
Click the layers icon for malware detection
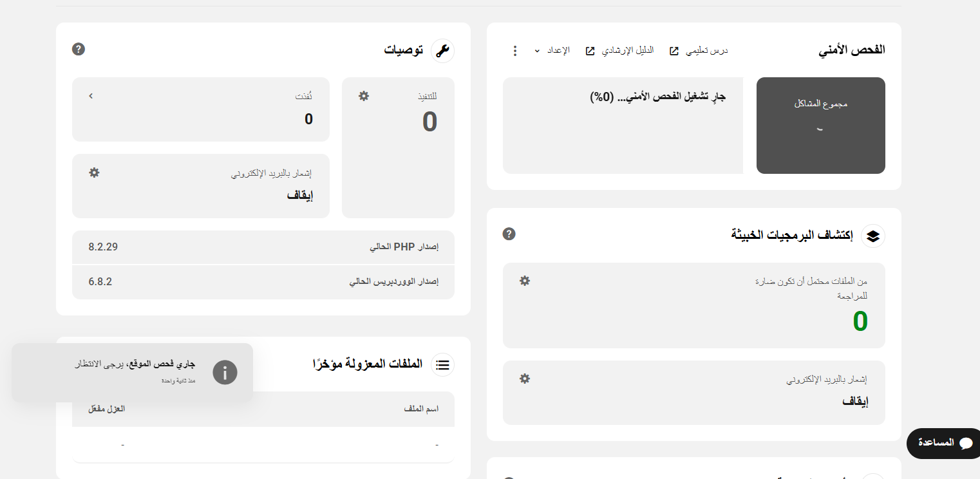tap(873, 236)
